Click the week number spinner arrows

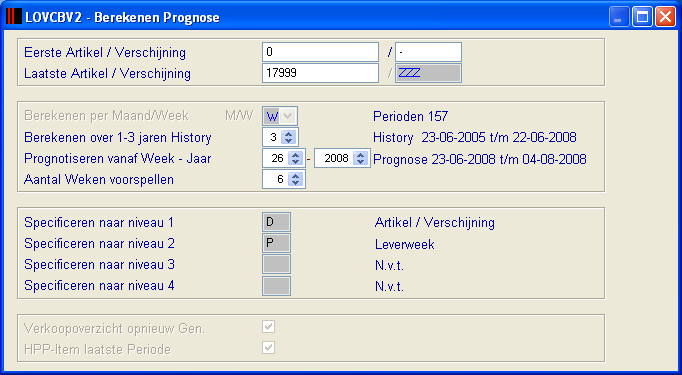coord(295,159)
